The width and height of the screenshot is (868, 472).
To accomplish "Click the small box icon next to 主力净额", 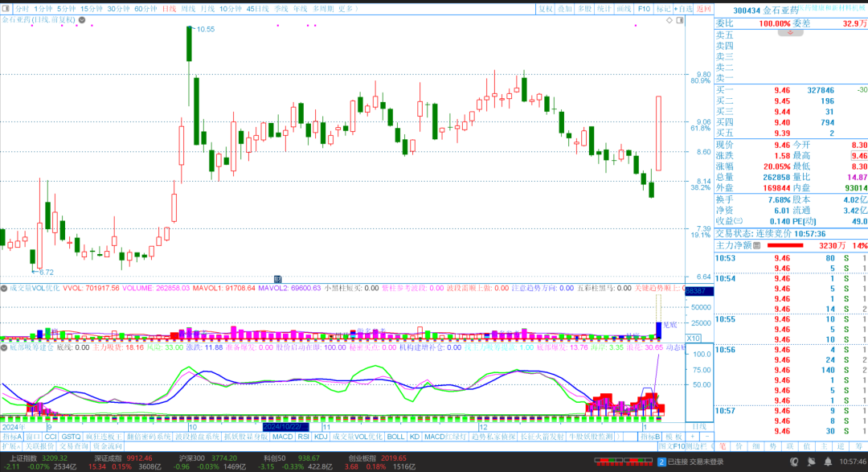I will coord(757,245).
